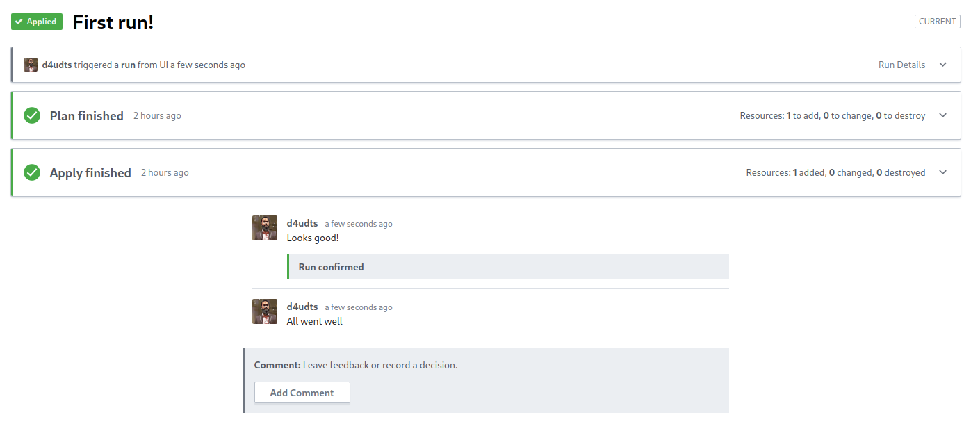Click the "First run!" title
The image size is (980, 424).
tap(113, 22)
